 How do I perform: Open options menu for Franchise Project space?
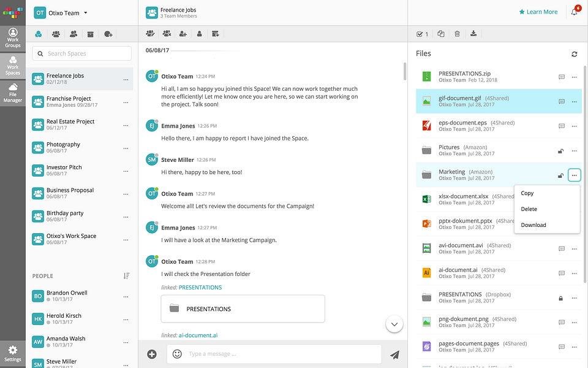(126, 102)
